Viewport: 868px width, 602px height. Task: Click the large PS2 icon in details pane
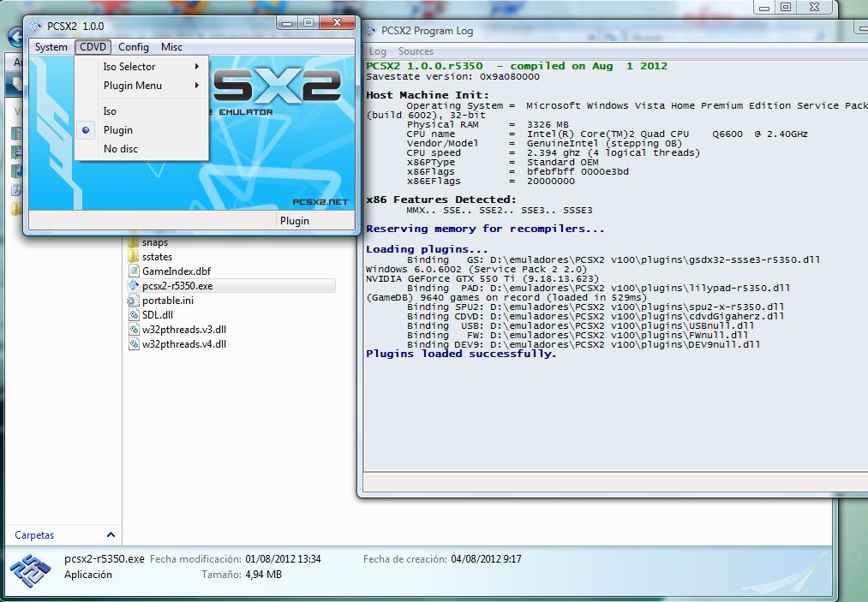[x=31, y=570]
